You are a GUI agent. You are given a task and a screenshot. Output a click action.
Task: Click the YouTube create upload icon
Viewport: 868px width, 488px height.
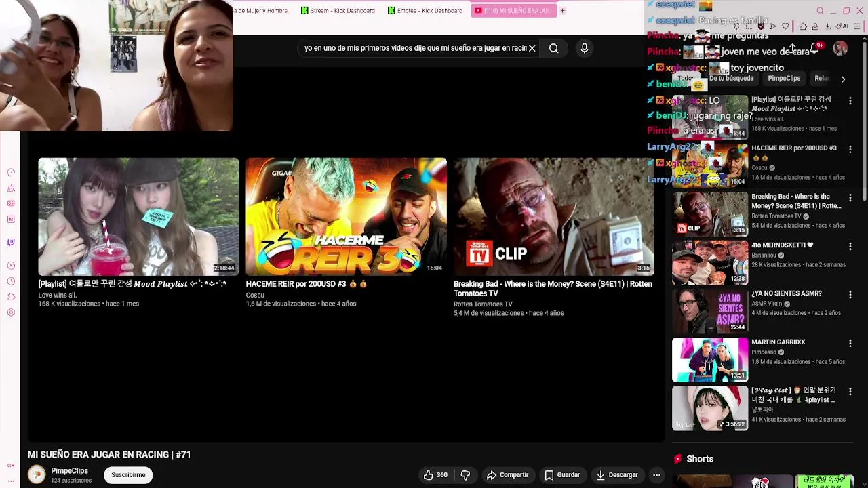(792, 49)
